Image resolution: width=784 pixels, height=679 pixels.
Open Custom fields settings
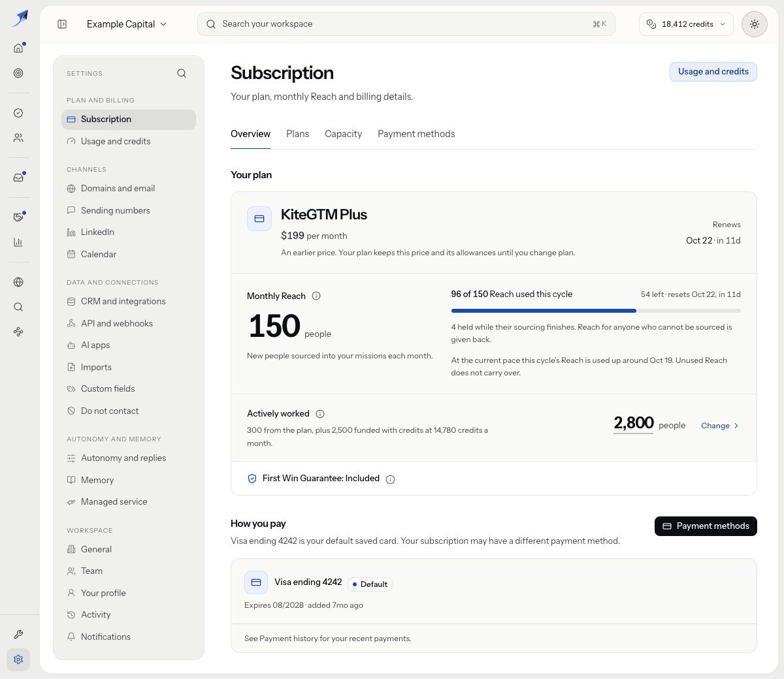[129, 389]
